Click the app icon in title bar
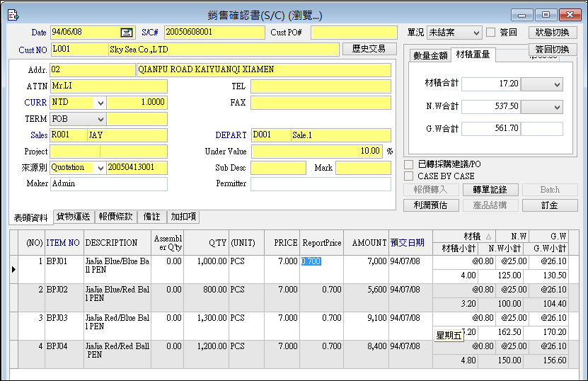 pyautogui.click(x=12, y=14)
